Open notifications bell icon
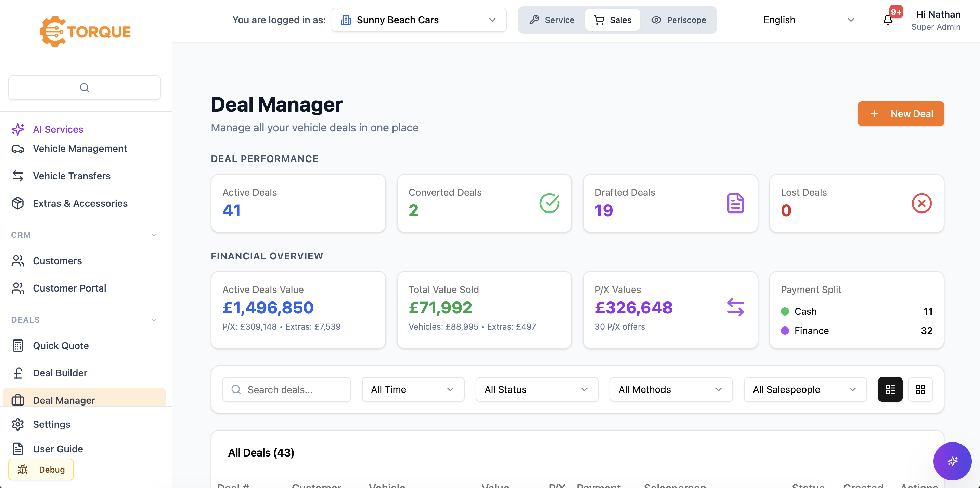 click(888, 20)
